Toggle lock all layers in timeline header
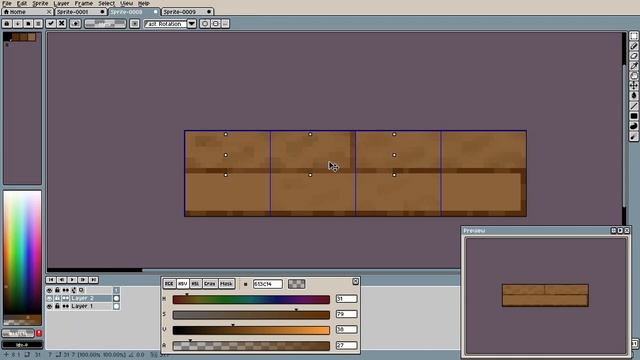 [x=57, y=290]
